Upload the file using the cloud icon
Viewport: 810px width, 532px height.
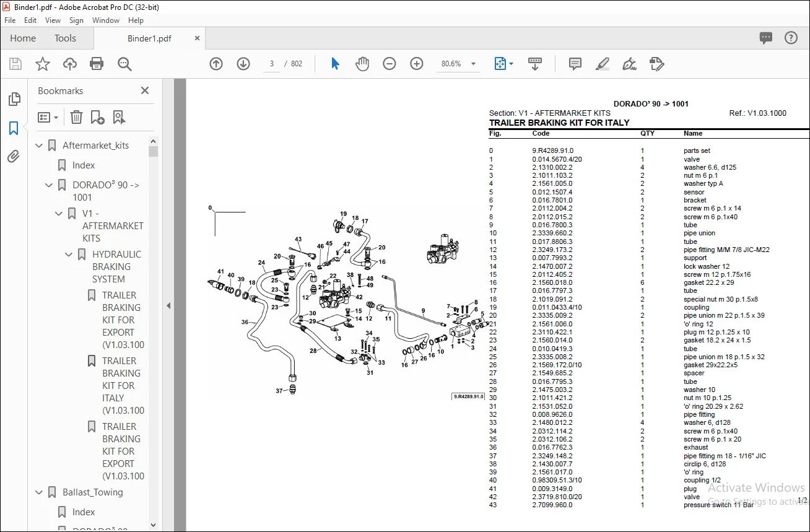[70, 64]
